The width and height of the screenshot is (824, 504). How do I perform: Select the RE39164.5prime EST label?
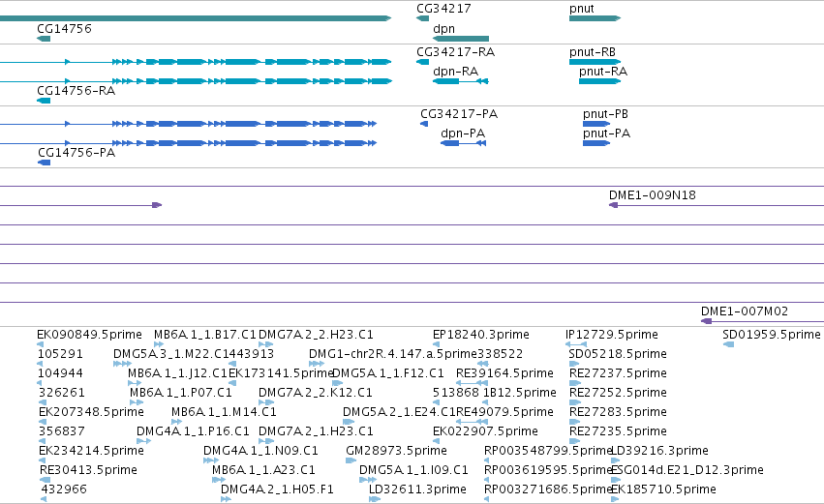pyautogui.click(x=504, y=372)
